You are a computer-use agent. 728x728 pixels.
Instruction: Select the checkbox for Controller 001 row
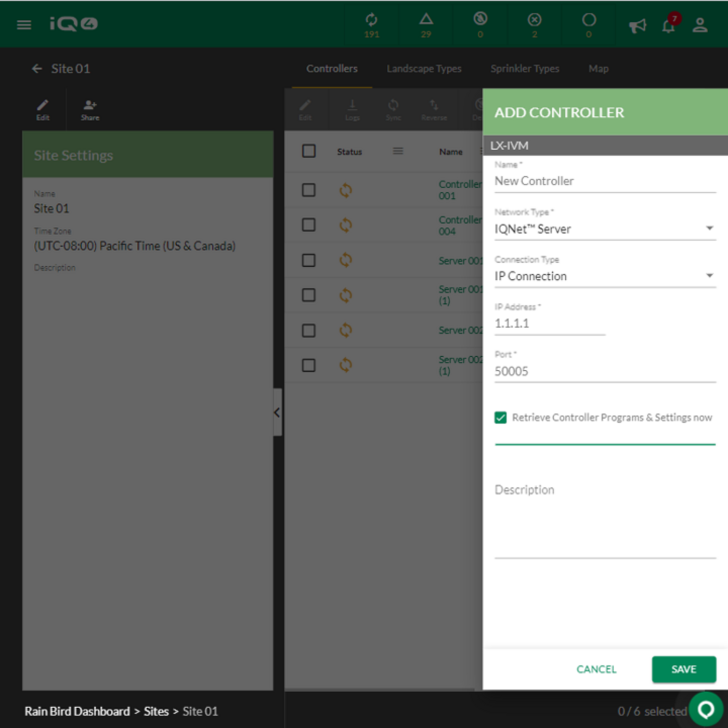[x=309, y=190]
